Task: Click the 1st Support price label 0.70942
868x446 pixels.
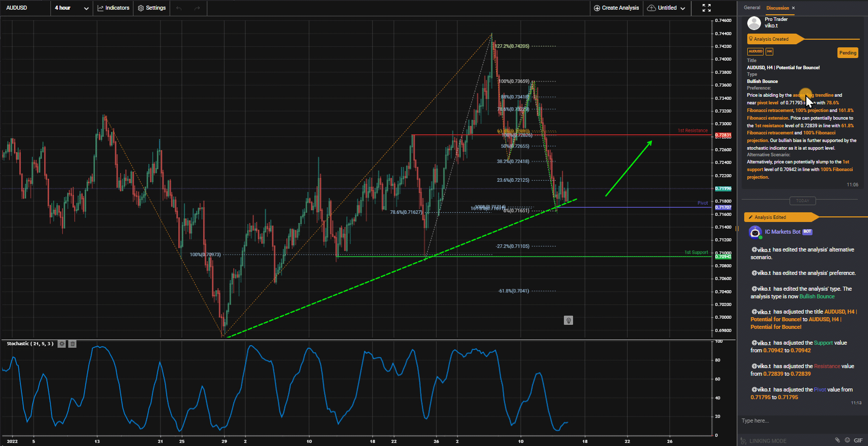Action: coord(723,257)
